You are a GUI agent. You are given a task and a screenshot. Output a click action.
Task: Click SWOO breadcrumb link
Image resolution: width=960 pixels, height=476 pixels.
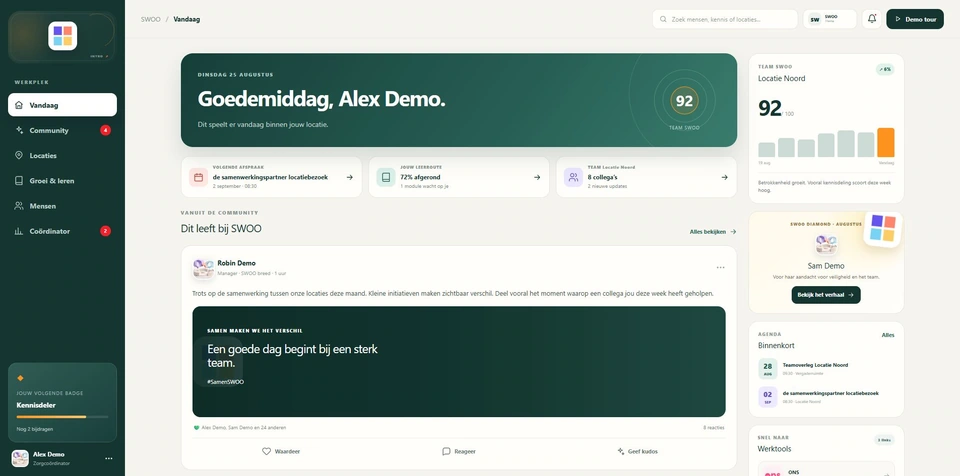pos(151,19)
